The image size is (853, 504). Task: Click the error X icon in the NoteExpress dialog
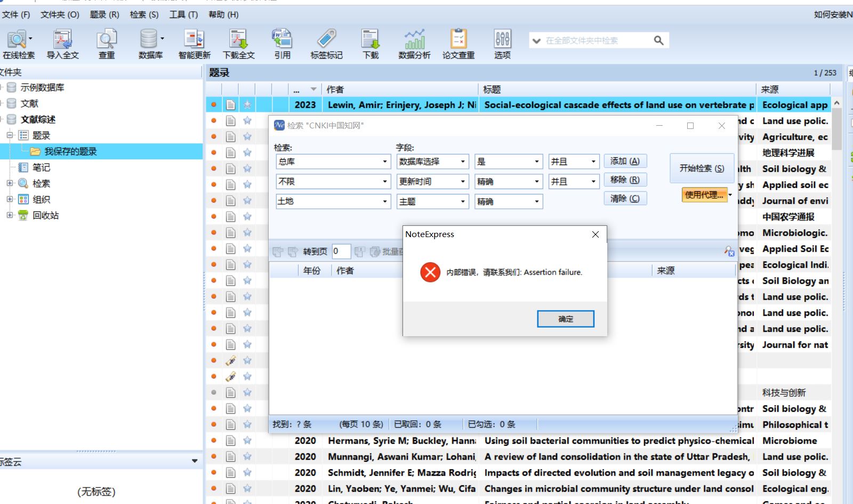430,272
